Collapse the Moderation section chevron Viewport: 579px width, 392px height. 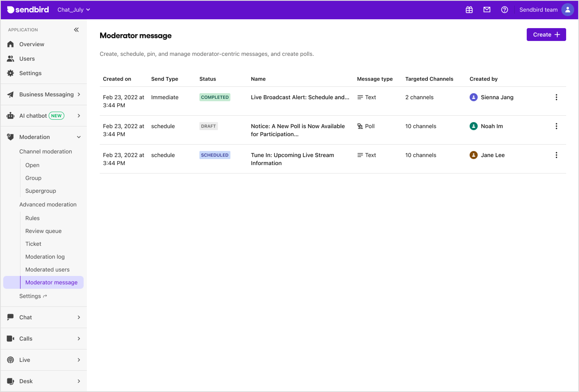click(79, 137)
